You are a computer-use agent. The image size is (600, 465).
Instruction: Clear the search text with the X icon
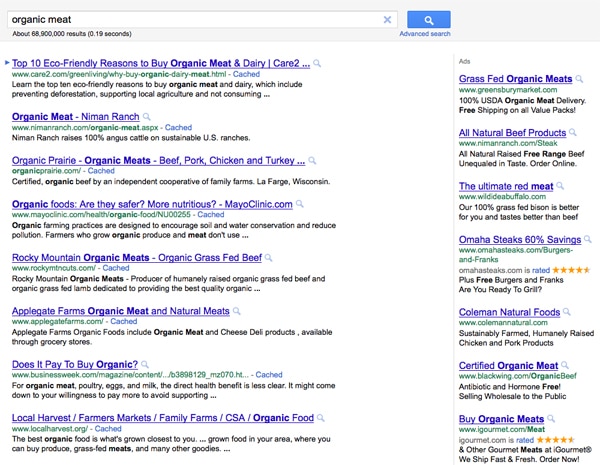(x=388, y=19)
